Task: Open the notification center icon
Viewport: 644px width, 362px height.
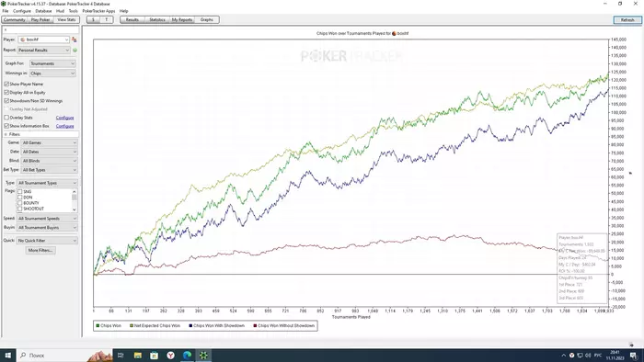Action: tap(633, 355)
